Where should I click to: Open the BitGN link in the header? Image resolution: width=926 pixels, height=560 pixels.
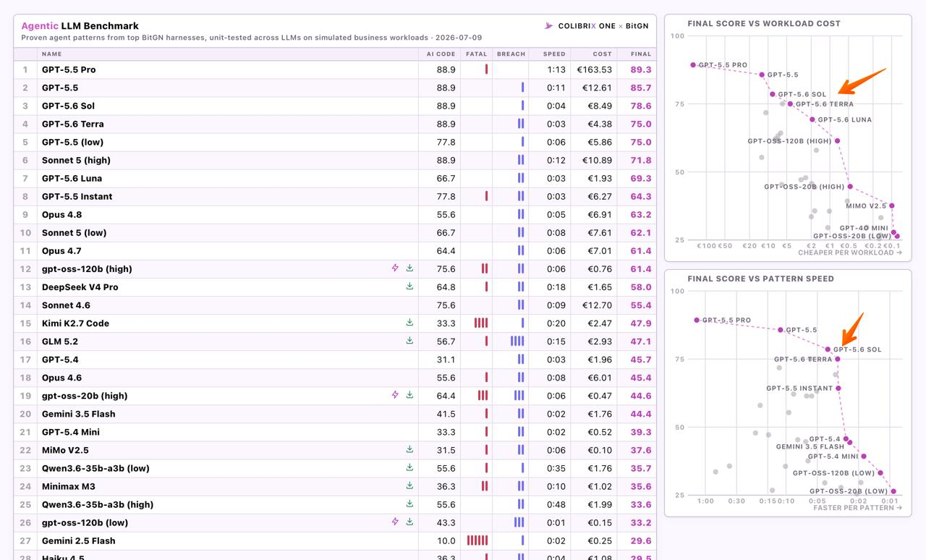[637, 26]
